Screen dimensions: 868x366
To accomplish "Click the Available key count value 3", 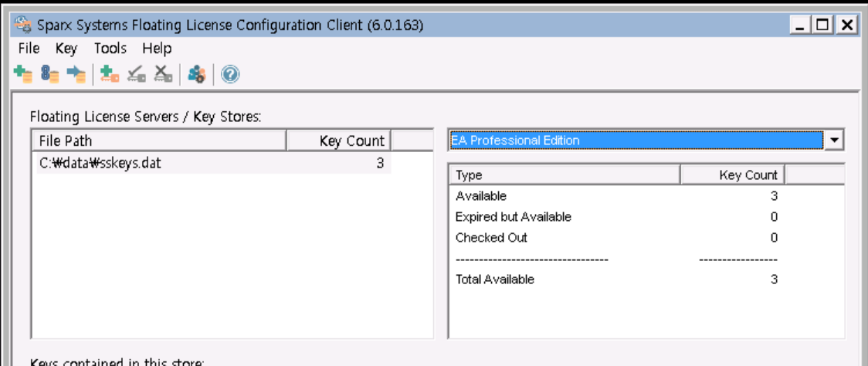I will pyautogui.click(x=774, y=196).
